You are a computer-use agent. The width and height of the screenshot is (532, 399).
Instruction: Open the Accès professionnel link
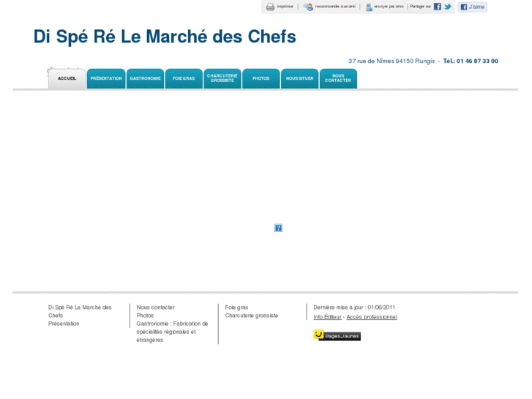(x=372, y=317)
